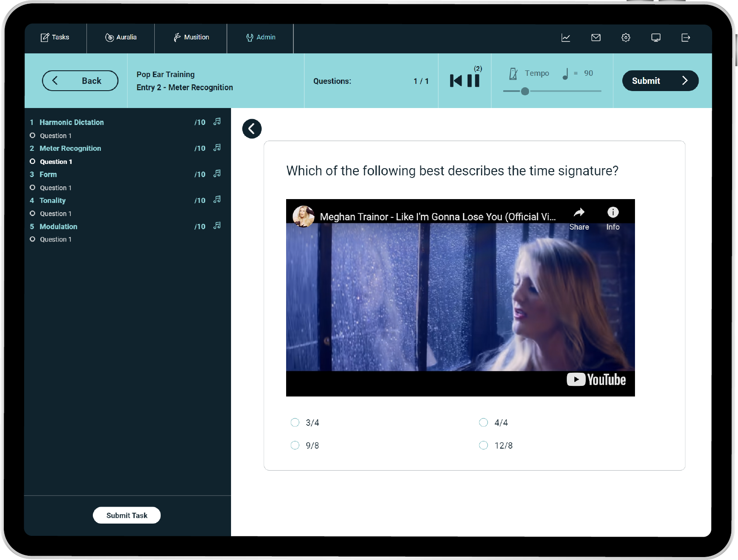Click the monitor/display icon in top bar

pyautogui.click(x=656, y=38)
